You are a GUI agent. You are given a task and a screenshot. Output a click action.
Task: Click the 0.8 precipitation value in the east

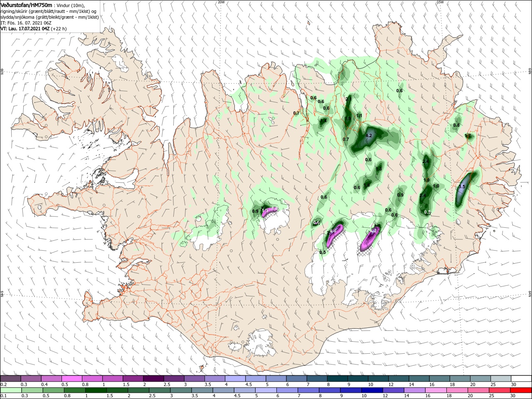(x=456, y=125)
